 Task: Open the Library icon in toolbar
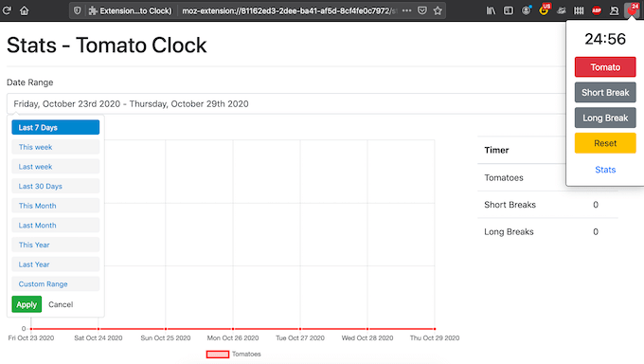point(491,10)
